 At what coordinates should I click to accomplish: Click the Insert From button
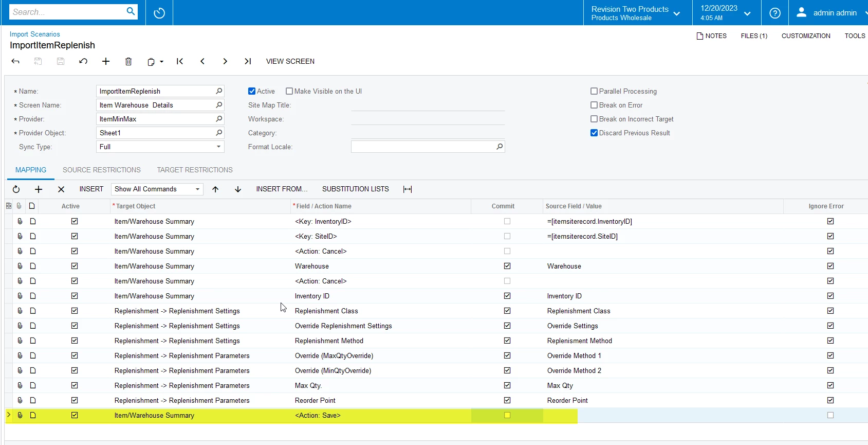point(282,189)
